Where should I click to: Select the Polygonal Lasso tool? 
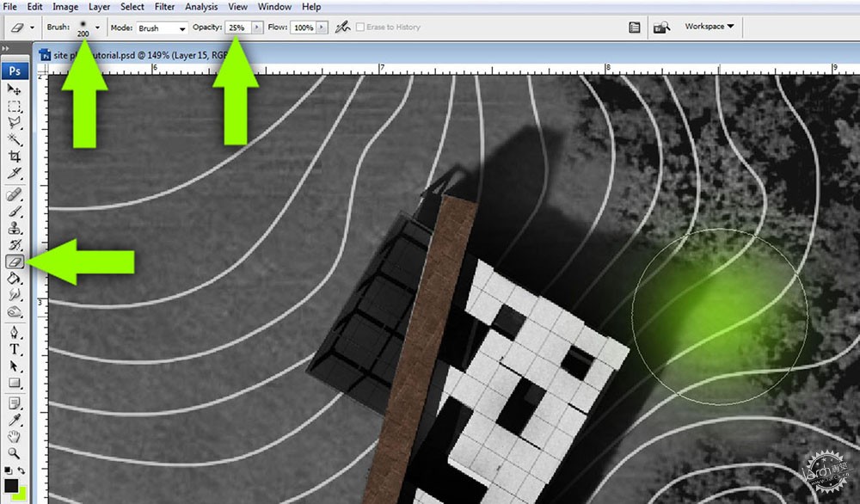(x=15, y=123)
